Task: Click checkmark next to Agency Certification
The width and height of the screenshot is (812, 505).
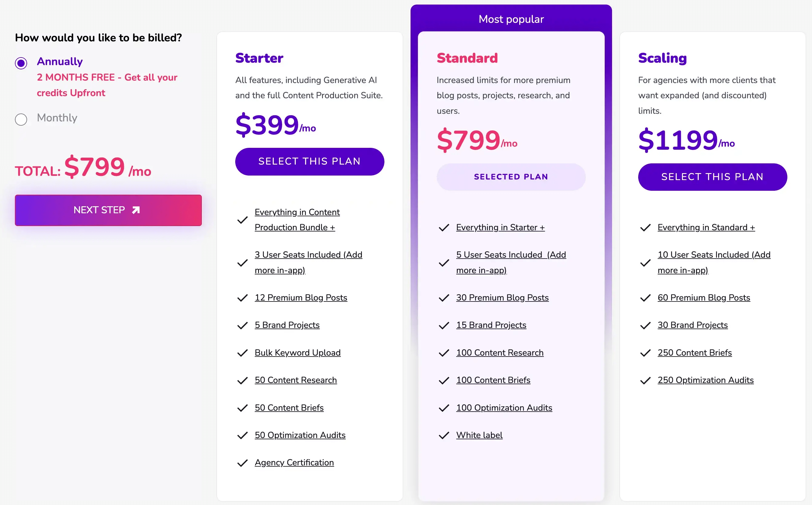Action: pyautogui.click(x=242, y=463)
